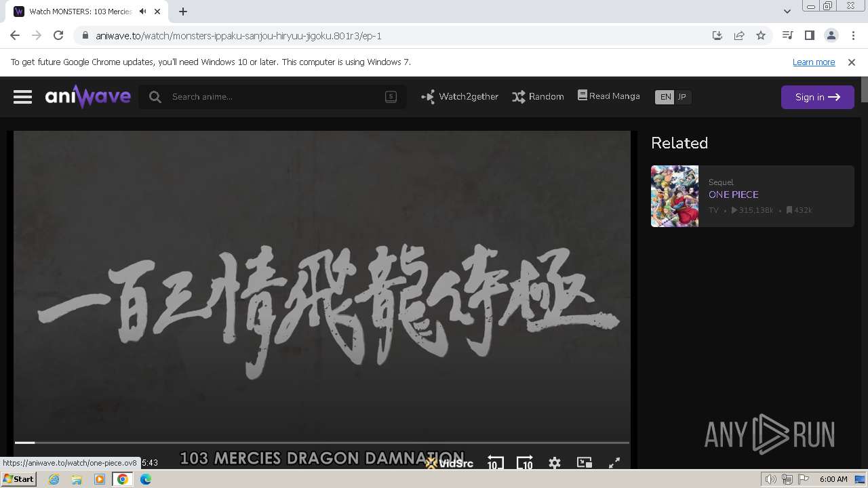Enable picture-in-picture mode

click(x=584, y=462)
